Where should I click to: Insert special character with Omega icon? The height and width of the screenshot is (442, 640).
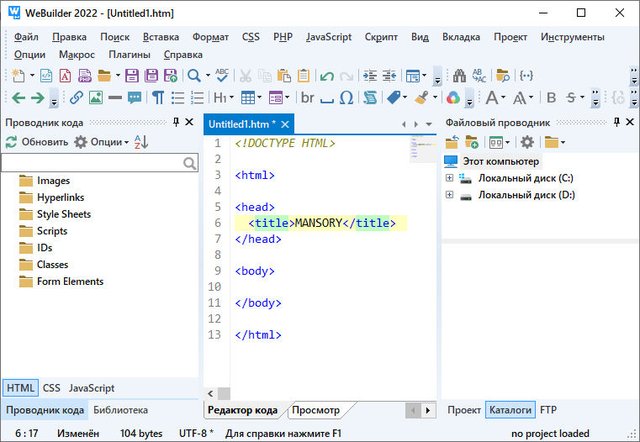point(345,98)
